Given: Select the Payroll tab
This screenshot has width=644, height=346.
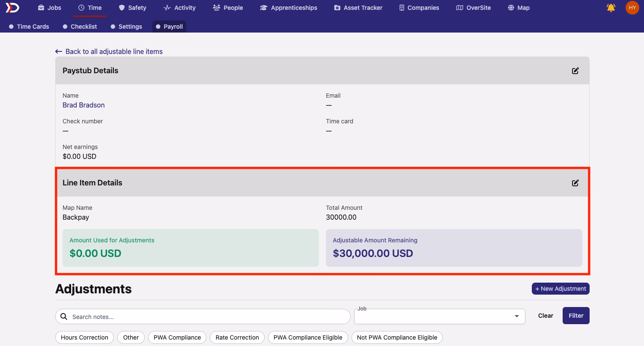Looking at the screenshot, I should (x=169, y=27).
